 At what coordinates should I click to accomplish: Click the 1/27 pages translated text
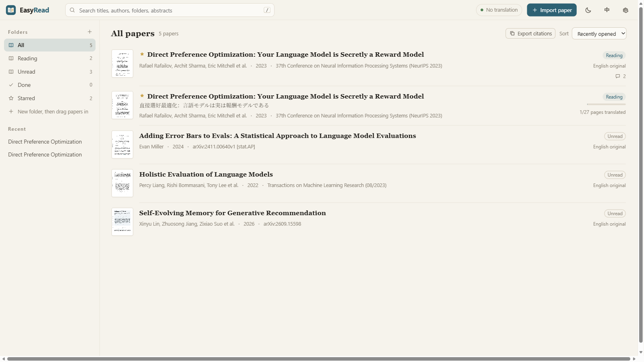pyautogui.click(x=603, y=112)
